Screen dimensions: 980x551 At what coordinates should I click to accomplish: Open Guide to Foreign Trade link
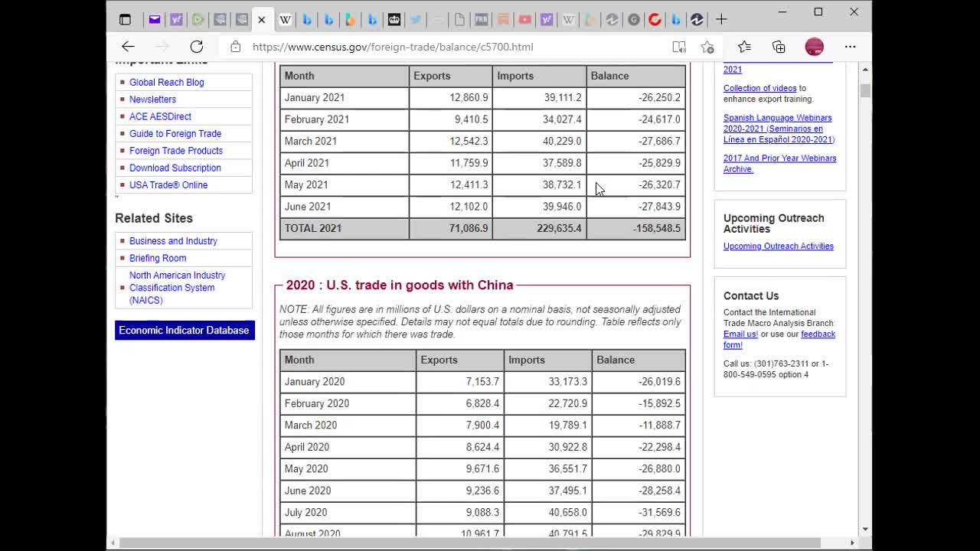tap(175, 133)
